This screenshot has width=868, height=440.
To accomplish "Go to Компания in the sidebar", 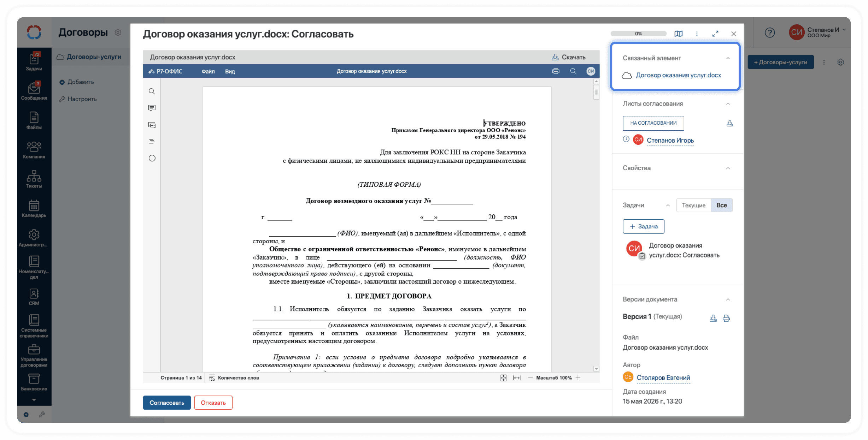I will tap(34, 150).
